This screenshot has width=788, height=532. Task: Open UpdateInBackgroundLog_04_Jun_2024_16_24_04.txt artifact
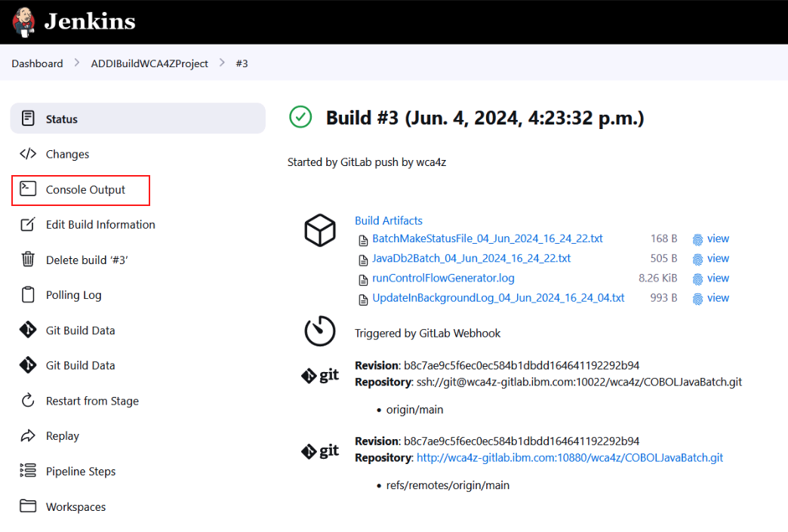pyautogui.click(x=498, y=298)
